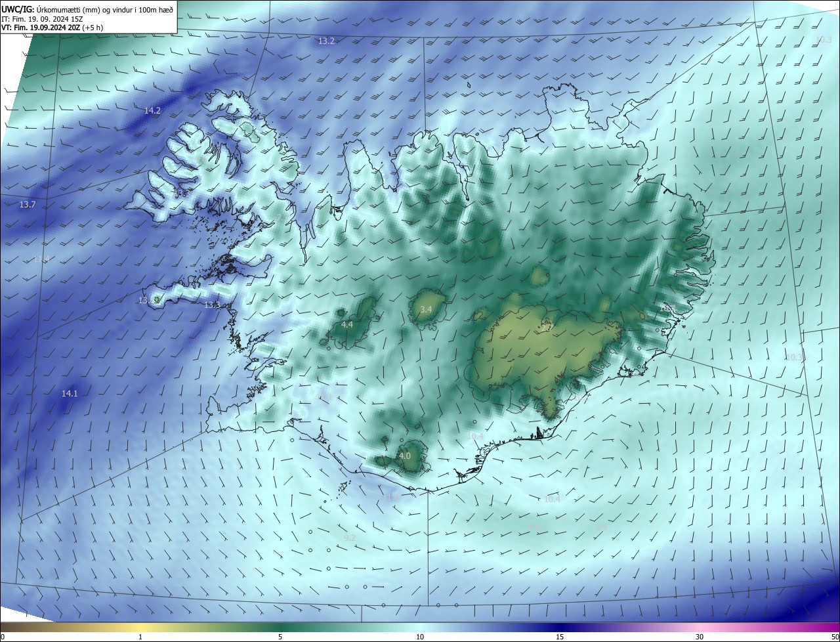The width and height of the screenshot is (840, 642).
Task: Click the 4.0 value on the southern glacier
Action: point(405,456)
